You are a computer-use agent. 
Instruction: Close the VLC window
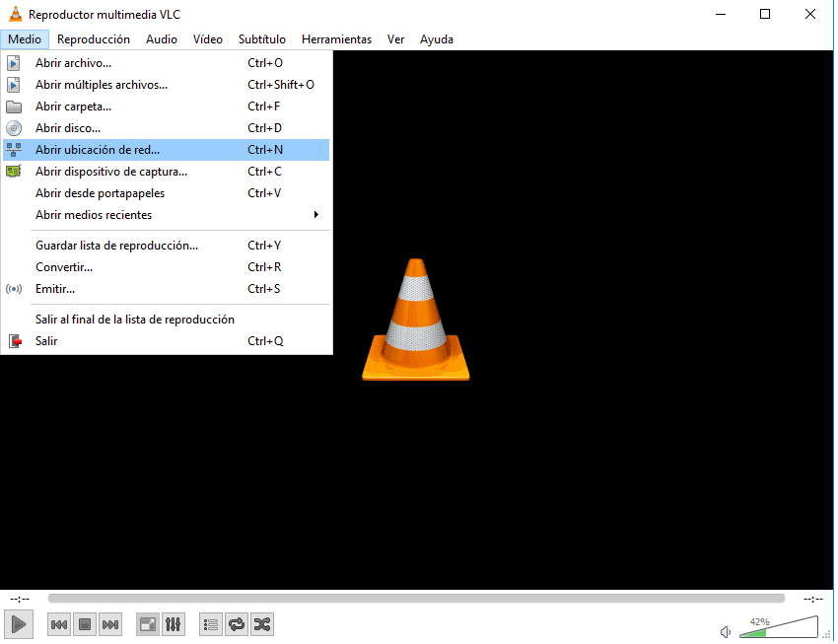810,15
